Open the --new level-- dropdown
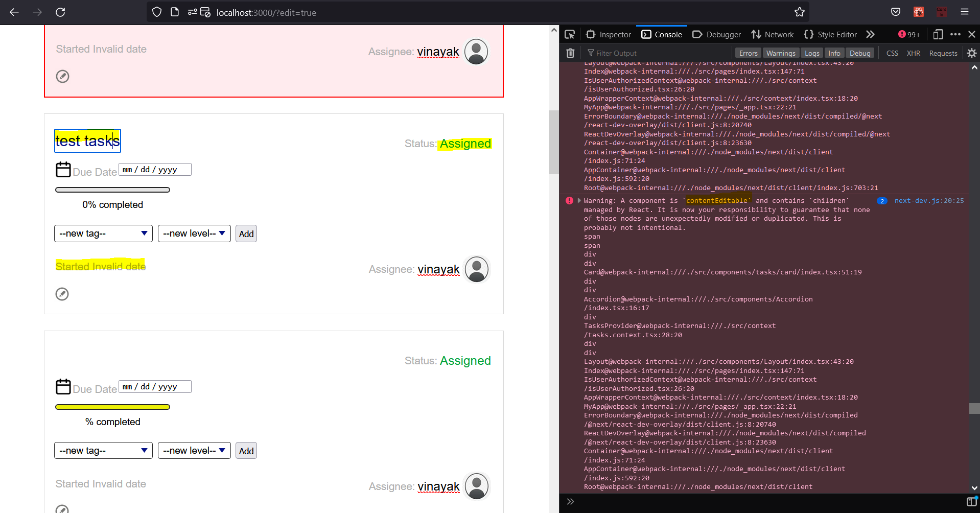980x513 pixels. pos(194,234)
